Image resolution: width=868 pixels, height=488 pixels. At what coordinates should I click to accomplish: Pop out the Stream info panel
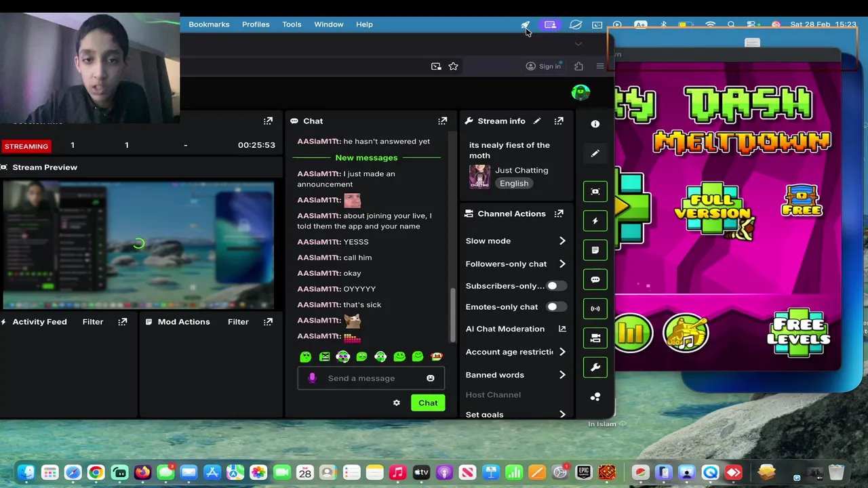click(559, 121)
